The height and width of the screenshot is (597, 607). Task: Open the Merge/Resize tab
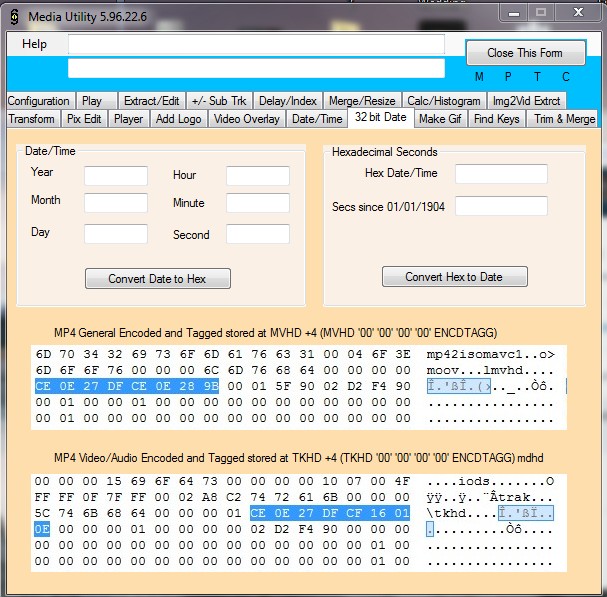pos(362,101)
